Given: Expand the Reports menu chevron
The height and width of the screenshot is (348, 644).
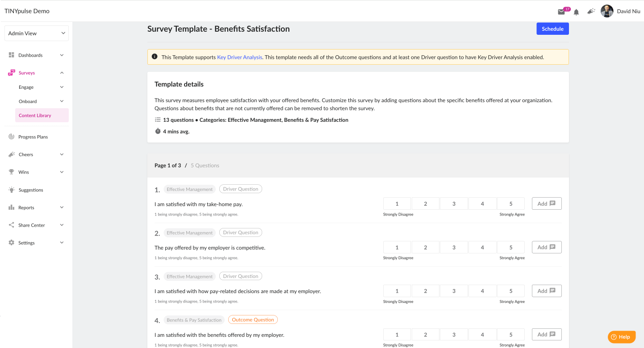Looking at the screenshot, I should point(62,207).
